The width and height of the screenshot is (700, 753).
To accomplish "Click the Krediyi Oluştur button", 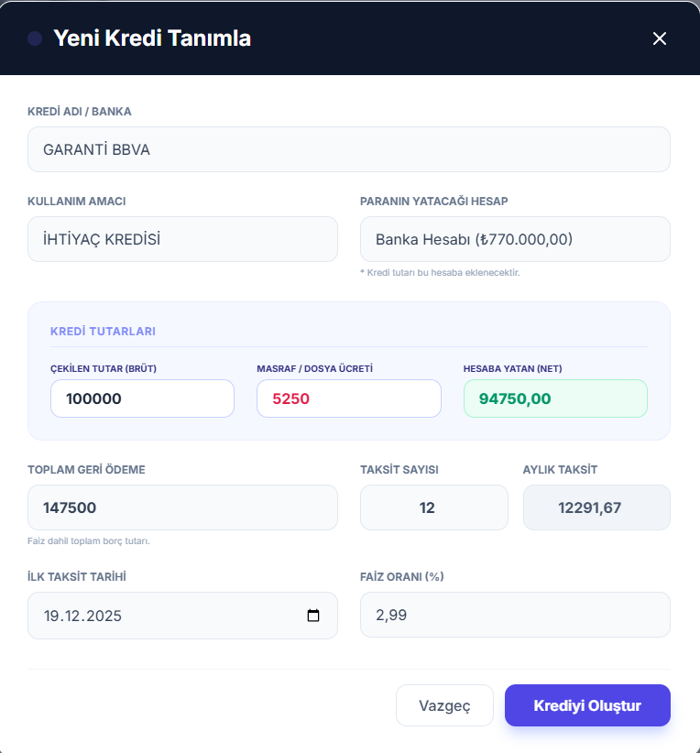I will pos(587,705).
